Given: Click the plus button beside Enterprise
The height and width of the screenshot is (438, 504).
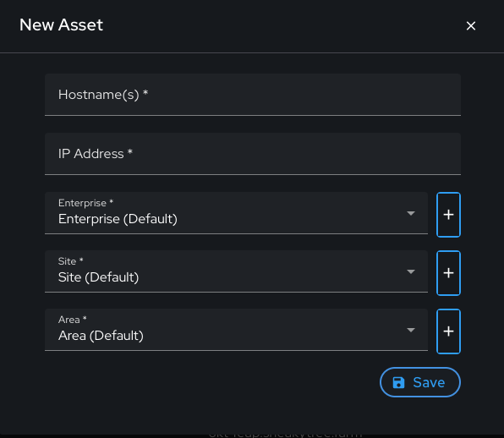Looking at the screenshot, I should [448, 215].
